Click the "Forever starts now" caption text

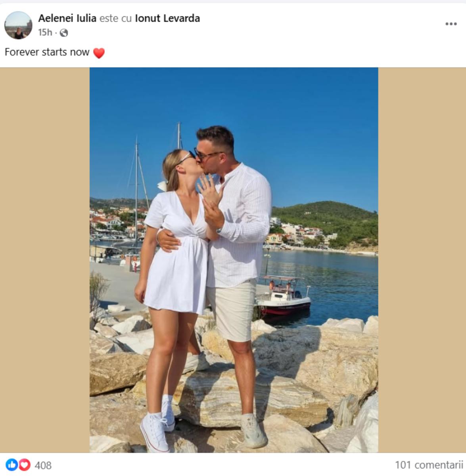47,52
